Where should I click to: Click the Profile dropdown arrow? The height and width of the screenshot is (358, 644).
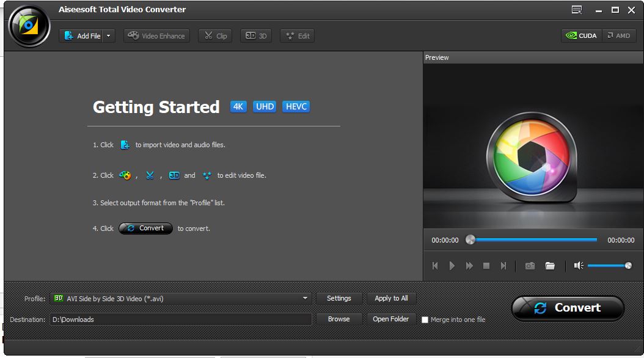tap(305, 298)
